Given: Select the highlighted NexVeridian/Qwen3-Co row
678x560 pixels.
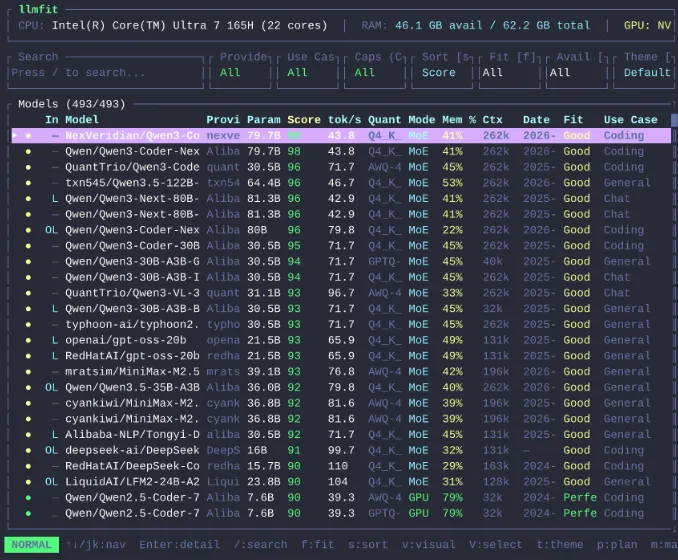Looking at the screenshot, I should (x=341, y=135).
